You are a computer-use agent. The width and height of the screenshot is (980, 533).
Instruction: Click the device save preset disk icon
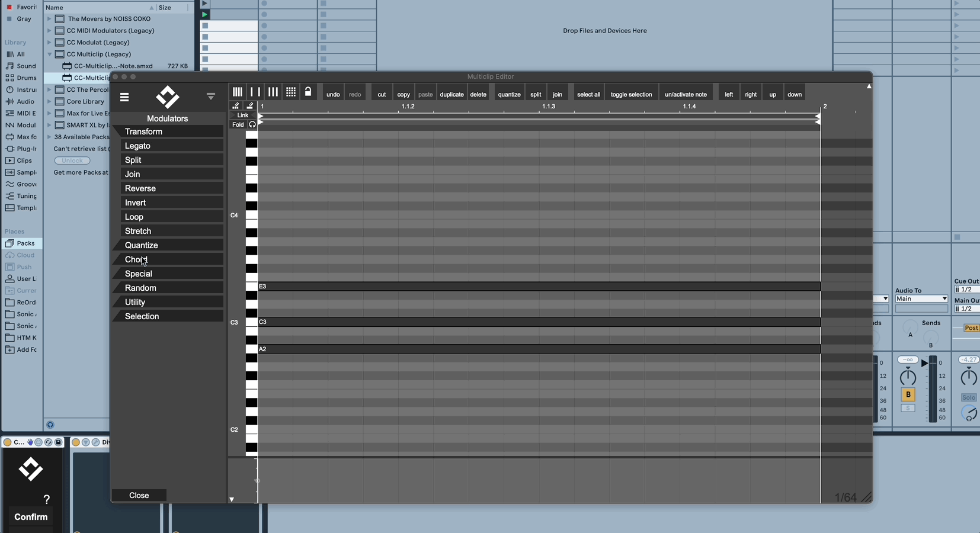58,442
